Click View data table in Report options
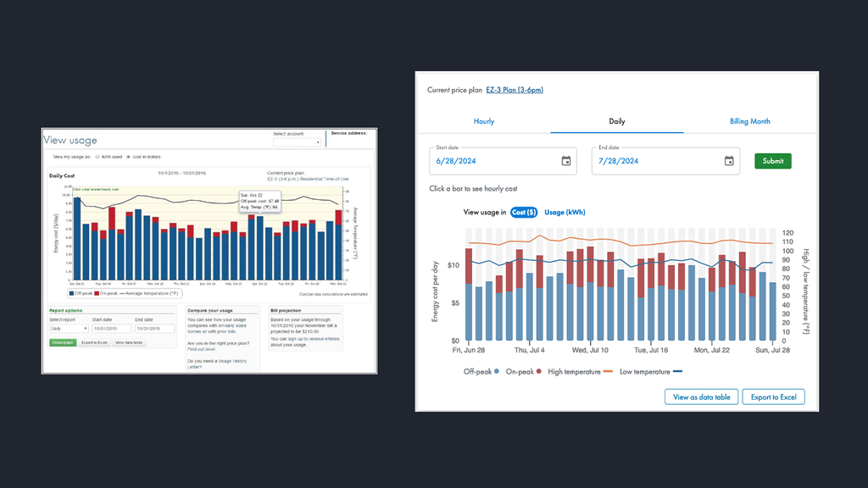 pyautogui.click(x=129, y=342)
